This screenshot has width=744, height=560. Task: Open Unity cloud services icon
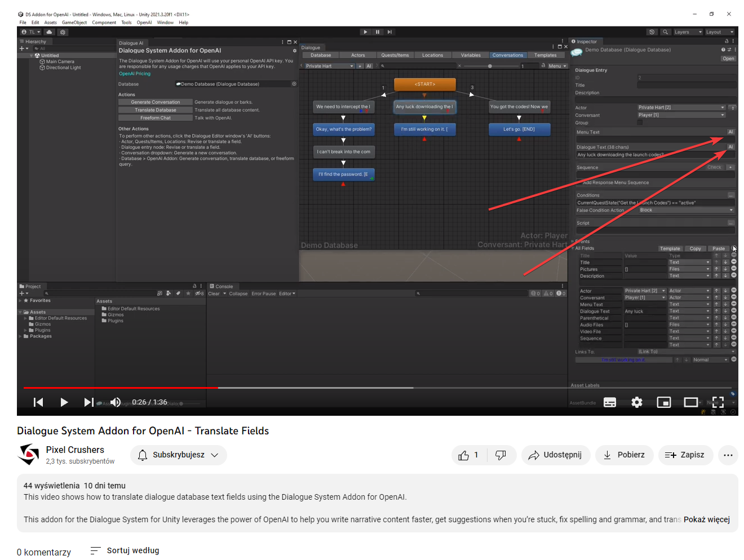pos(50,32)
